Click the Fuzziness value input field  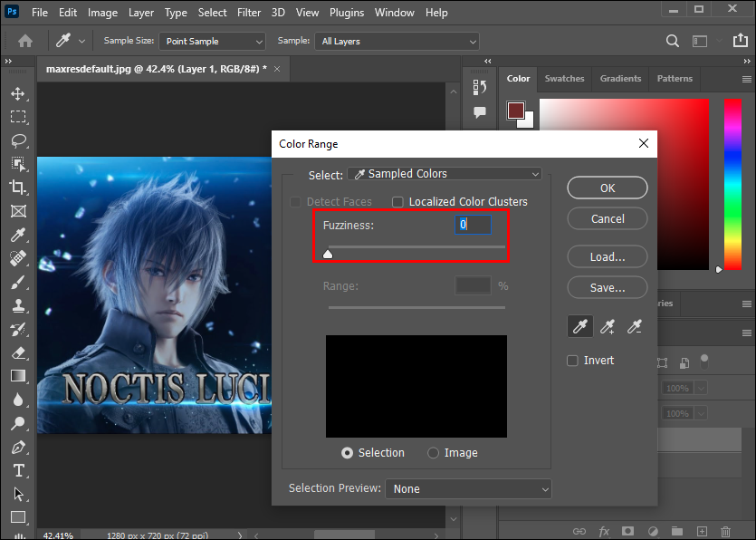point(474,225)
